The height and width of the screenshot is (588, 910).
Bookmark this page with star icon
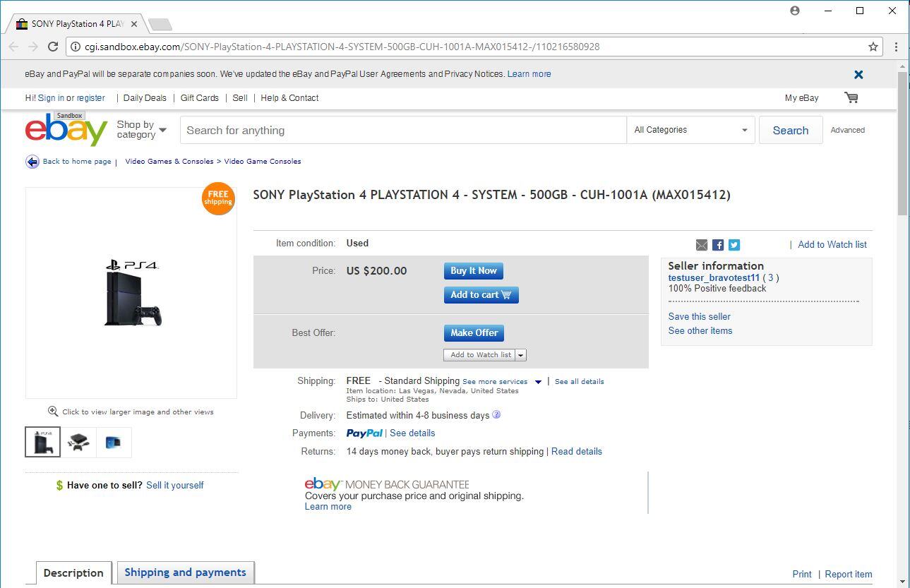click(873, 47)
